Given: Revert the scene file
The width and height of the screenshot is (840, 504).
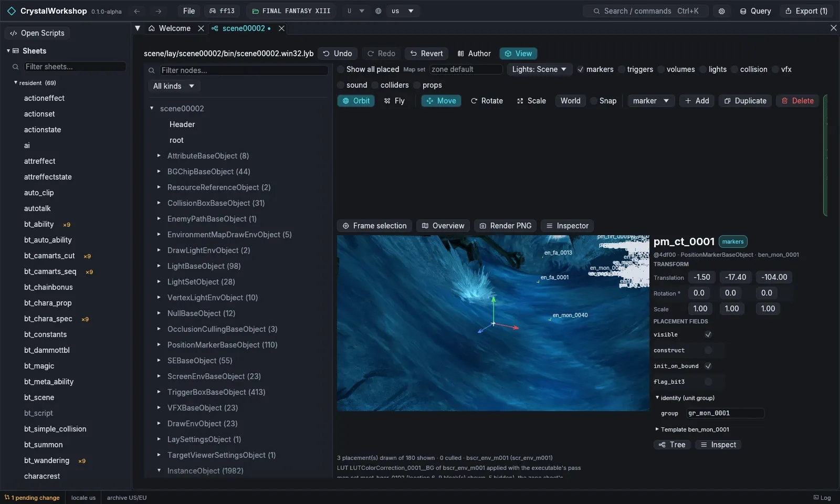Looking at the screenshot, I should 426,54.
